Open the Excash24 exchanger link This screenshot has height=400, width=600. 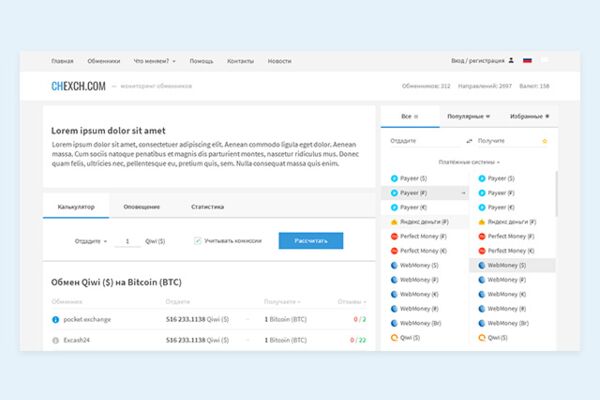click(77, 340)
